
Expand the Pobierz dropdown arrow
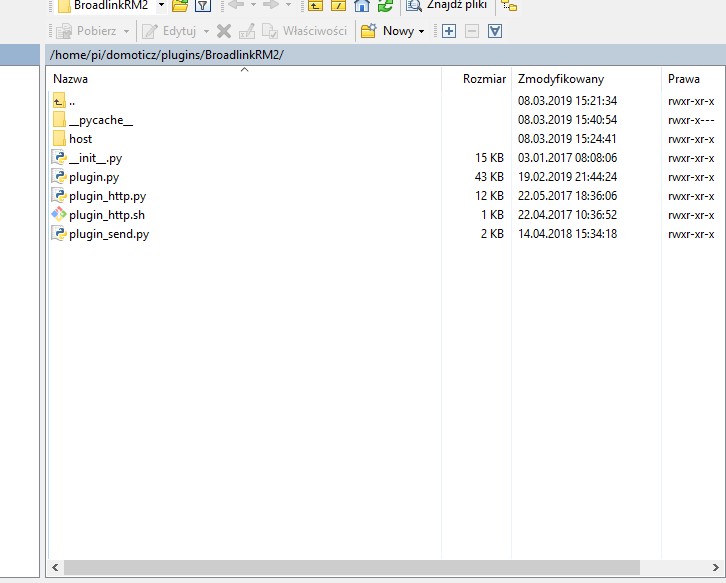[x=126, y=31]
